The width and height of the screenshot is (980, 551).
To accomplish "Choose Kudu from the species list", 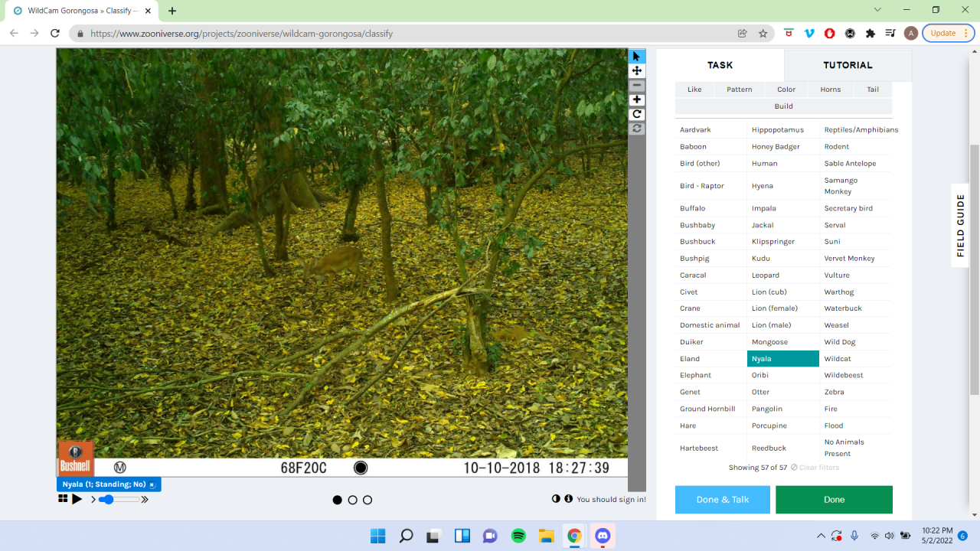I will tap(783, 259).
